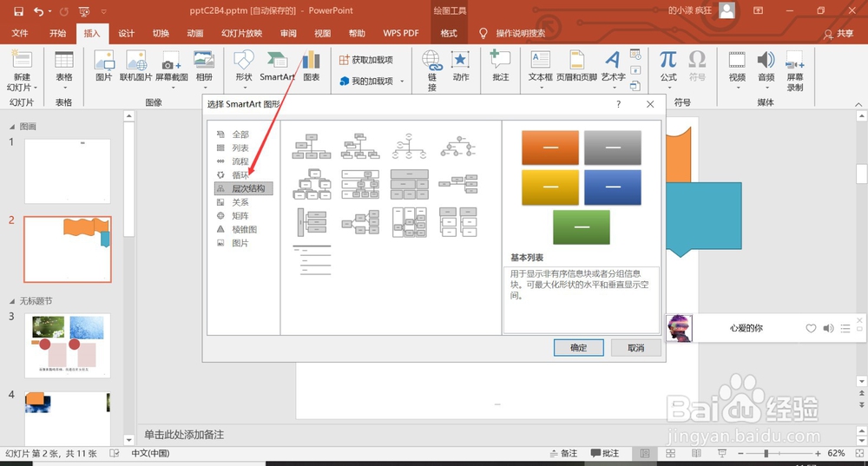
Task: Collapse the 图画 section in slide panel
Action: click(x=12, y=127)
